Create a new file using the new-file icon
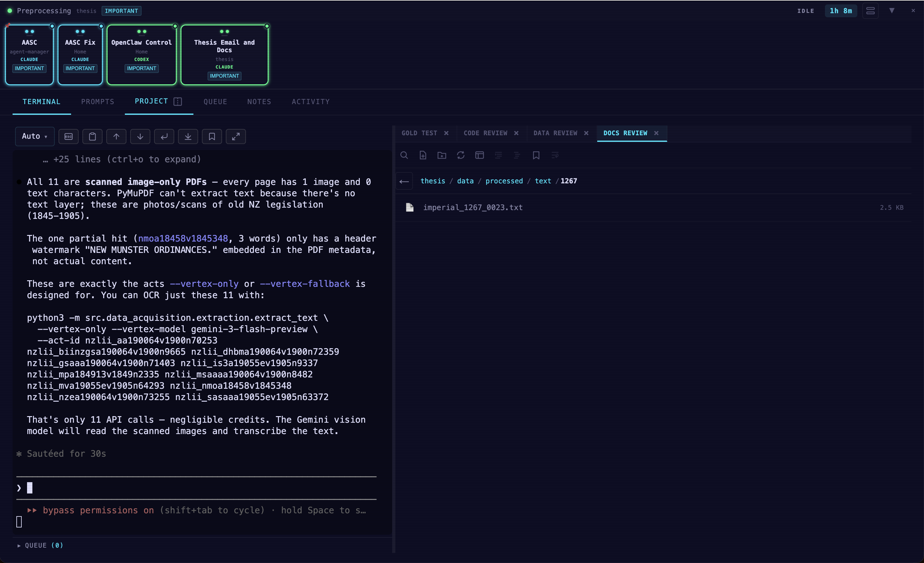 coord(423,155)
